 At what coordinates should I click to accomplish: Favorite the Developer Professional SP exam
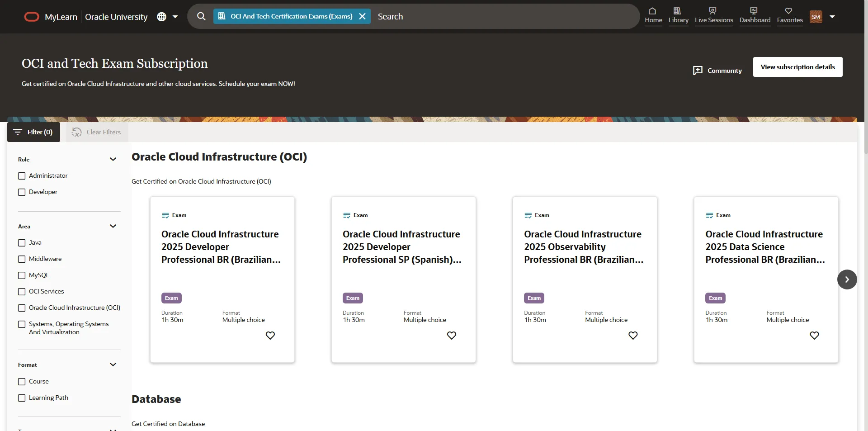[452, 336]
